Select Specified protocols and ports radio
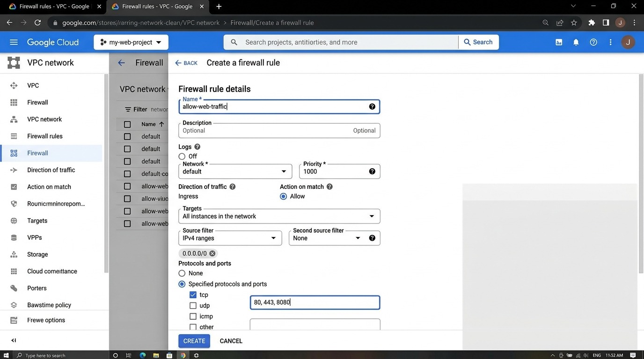 (x=182, y=284)
